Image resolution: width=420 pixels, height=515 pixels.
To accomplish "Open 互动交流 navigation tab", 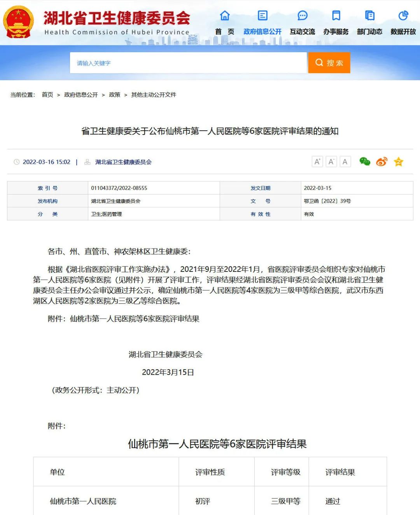I will pos(303,32).
